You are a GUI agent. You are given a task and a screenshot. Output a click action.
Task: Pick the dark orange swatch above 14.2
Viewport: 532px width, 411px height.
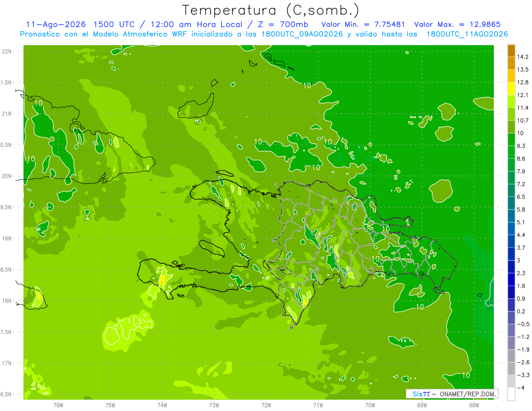coord(511,51)
